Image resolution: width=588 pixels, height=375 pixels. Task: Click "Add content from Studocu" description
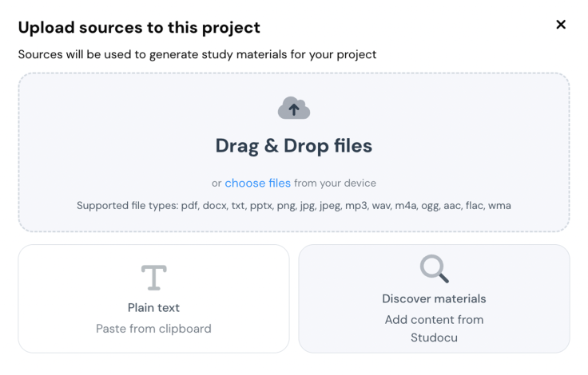tap(434, 328)
